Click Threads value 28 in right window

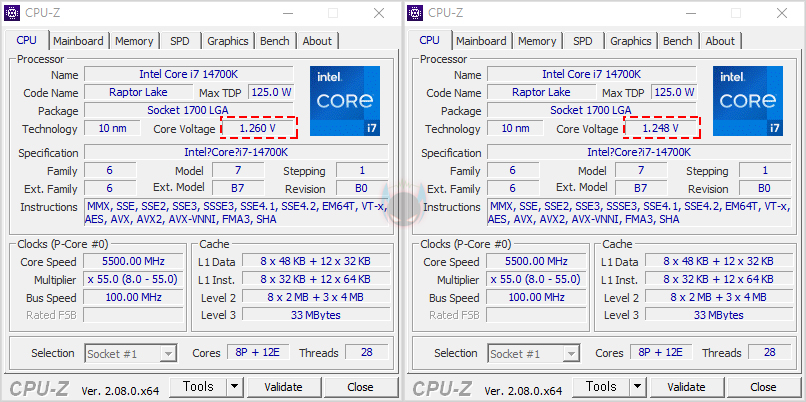770,353
